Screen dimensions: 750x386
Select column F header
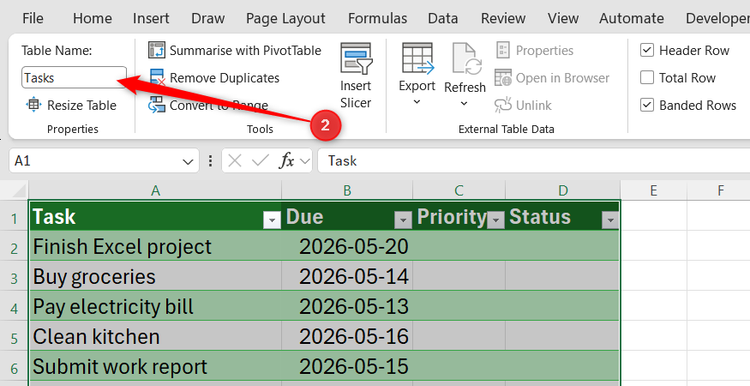720,191
